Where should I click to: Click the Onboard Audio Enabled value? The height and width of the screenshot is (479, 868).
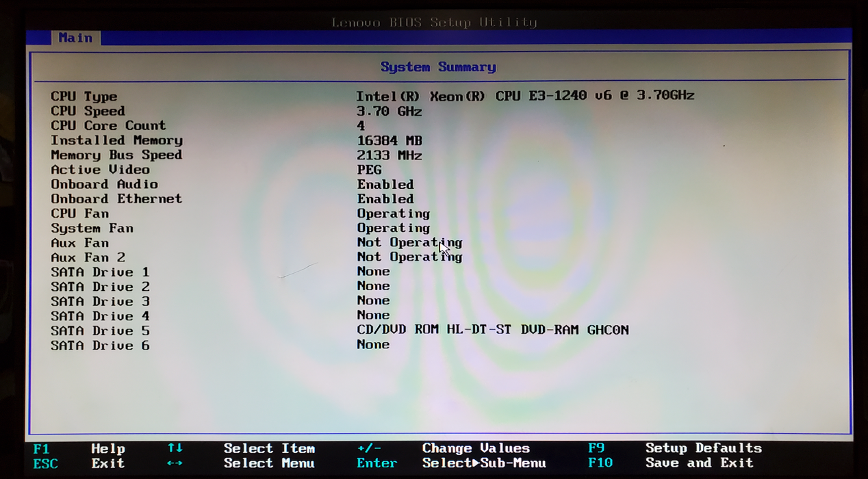[385, 185]
